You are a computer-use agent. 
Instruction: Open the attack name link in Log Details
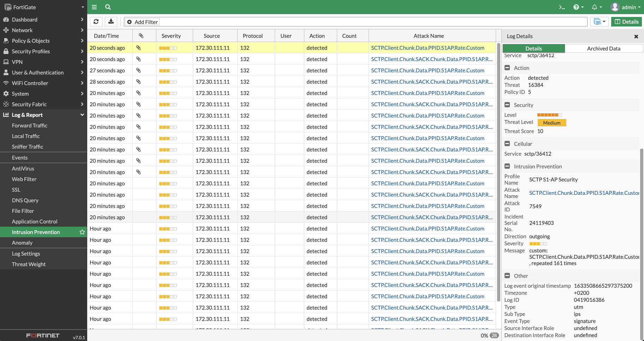click(x=584, y=193)
